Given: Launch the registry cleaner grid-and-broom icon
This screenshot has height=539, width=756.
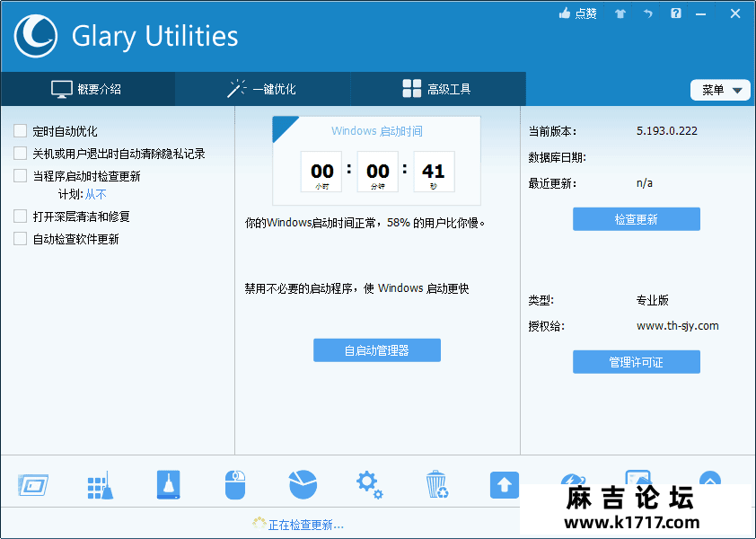Looking at the screenshot, I should click(x=101, y=485).
